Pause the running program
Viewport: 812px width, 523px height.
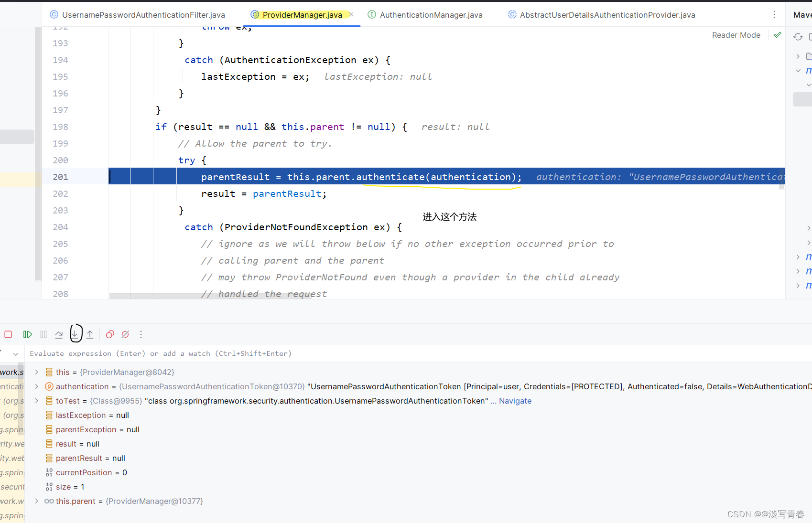(x=43, y=334)
